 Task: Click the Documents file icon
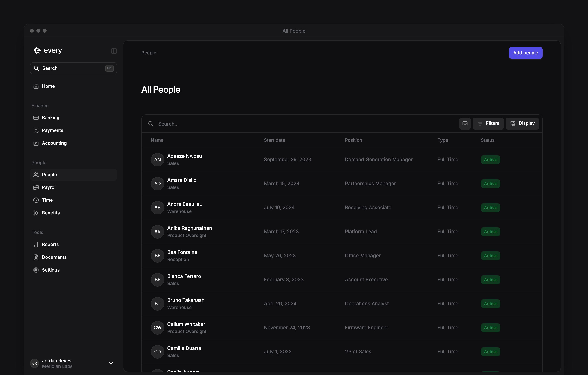click(36, 257)
